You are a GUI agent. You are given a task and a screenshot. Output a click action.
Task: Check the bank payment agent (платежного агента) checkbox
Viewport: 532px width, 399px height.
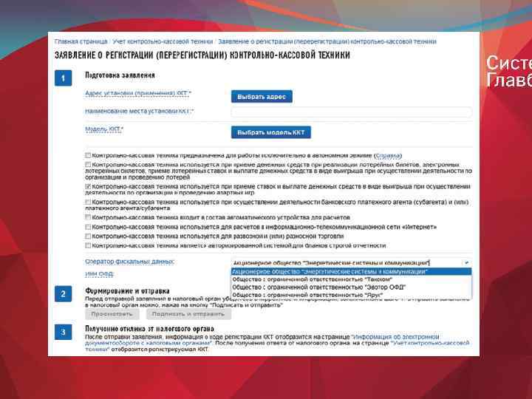point(88,202)
